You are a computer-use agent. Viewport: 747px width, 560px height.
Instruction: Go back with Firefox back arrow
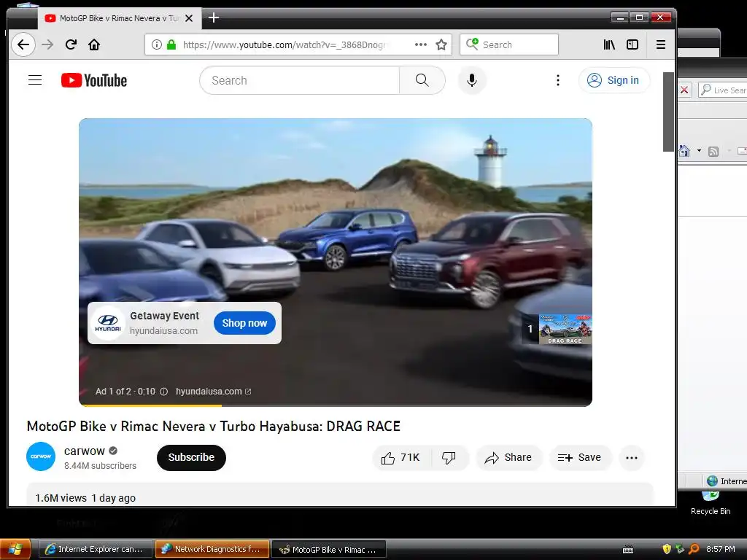(x=23, y=44)
